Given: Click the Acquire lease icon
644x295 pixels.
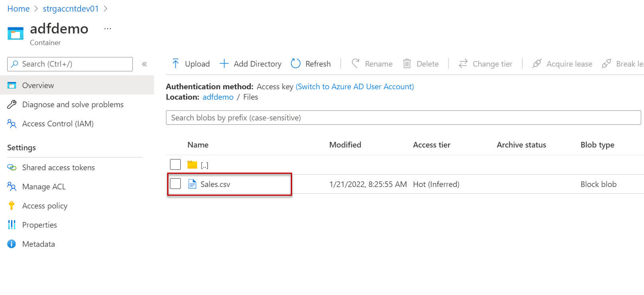Looking at the screenshot, I should (537, 64).
